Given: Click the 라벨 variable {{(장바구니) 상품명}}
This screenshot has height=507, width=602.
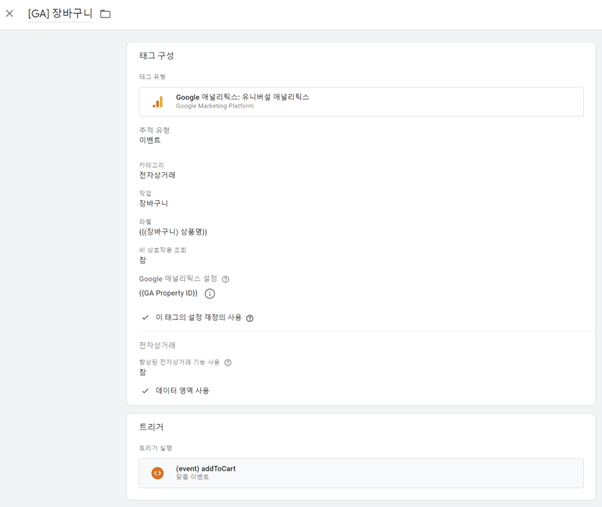Looking at the screenshot, I should 173,232.
